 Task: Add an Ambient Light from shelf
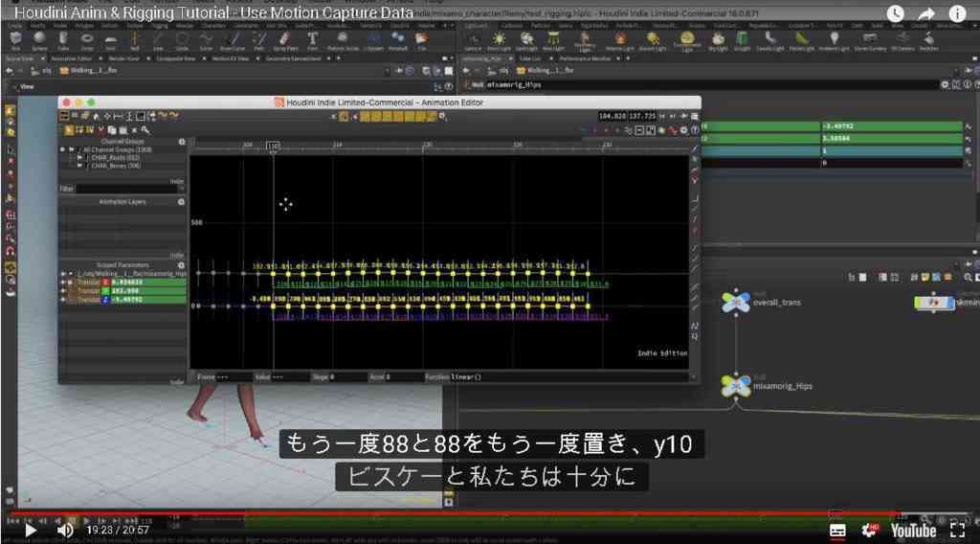[834, 40]
